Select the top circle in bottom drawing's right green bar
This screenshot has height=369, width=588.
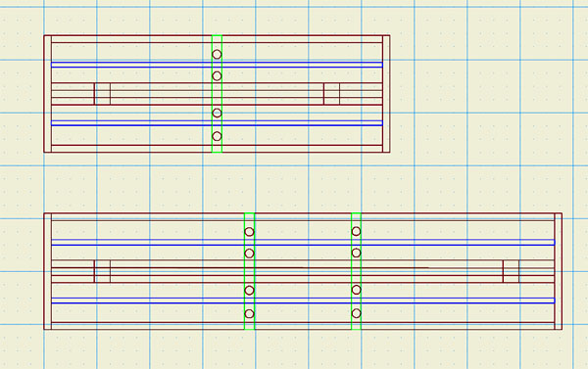357,232
